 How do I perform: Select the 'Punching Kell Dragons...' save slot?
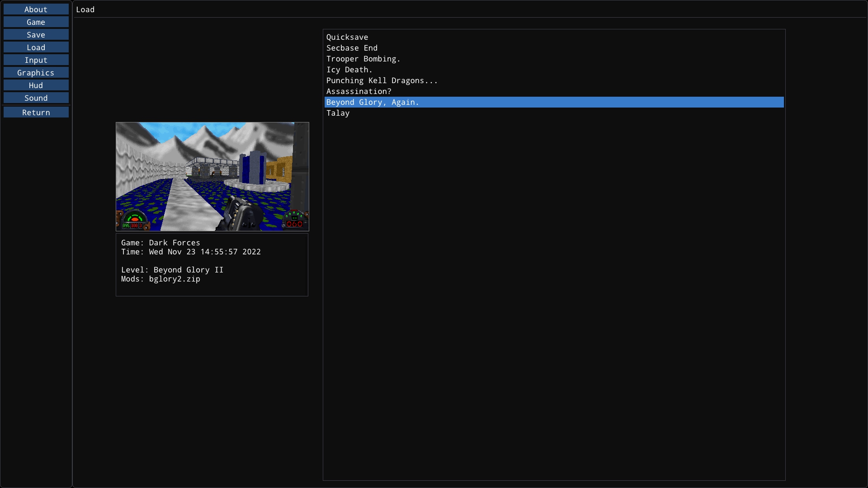click(x=382, y=80)
